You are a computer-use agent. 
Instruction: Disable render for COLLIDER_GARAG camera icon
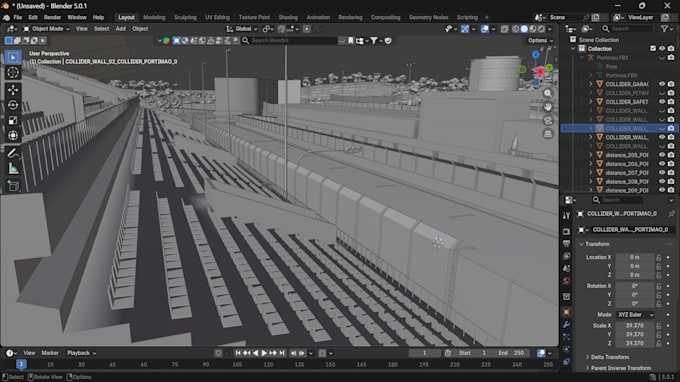pyautogui.click(x=671, y=84)
